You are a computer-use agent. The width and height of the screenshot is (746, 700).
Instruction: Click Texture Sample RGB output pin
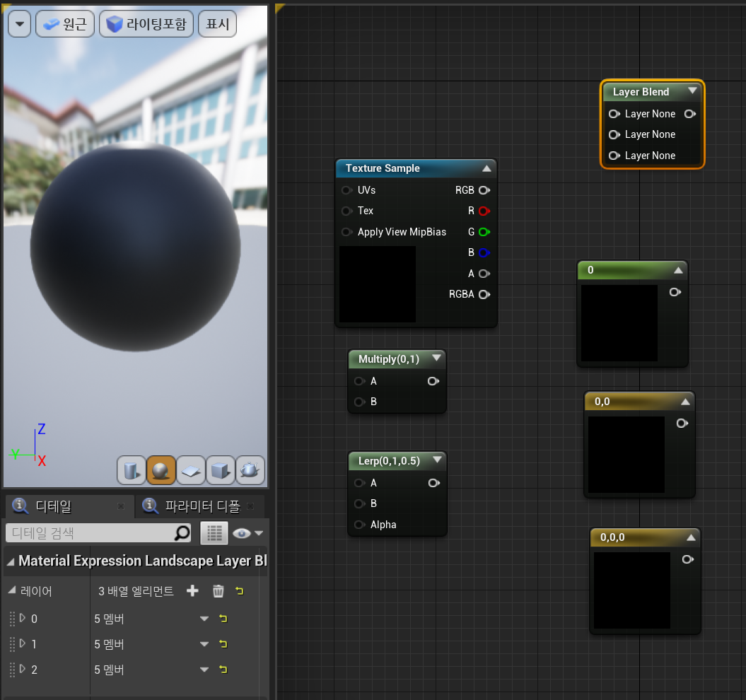pyautogui.click(x=484, y=190)
